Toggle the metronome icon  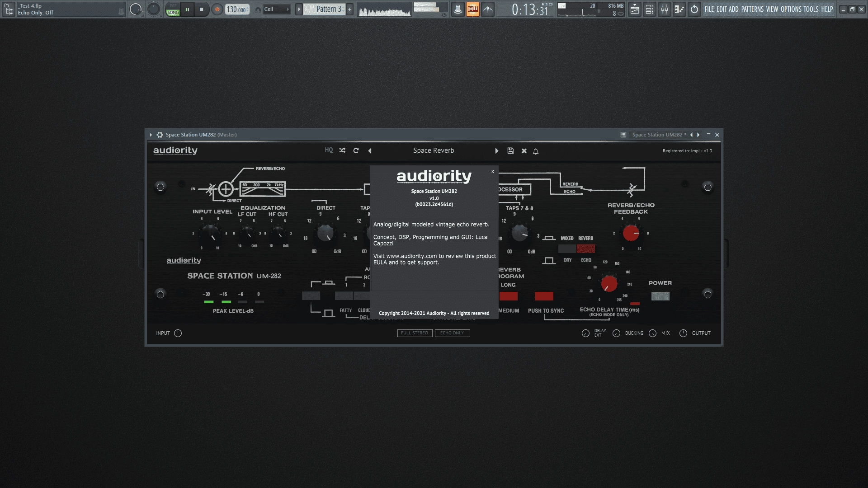[458, 9]
